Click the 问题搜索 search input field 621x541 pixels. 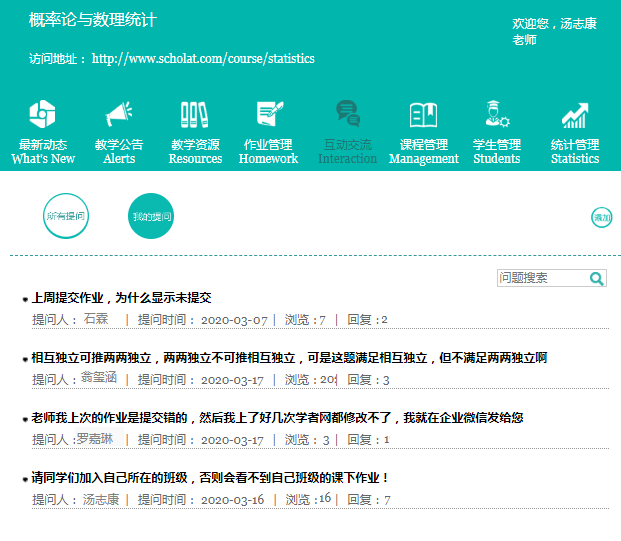[x=542, y=279]
